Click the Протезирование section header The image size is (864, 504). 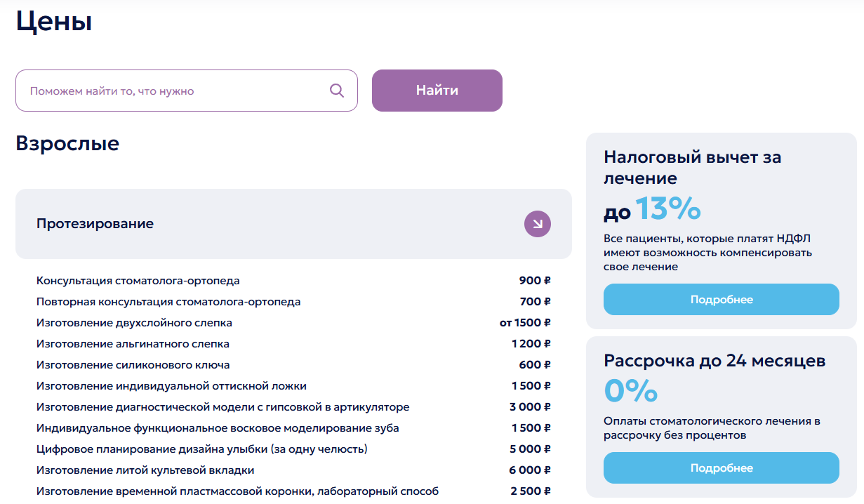(95, 224)
